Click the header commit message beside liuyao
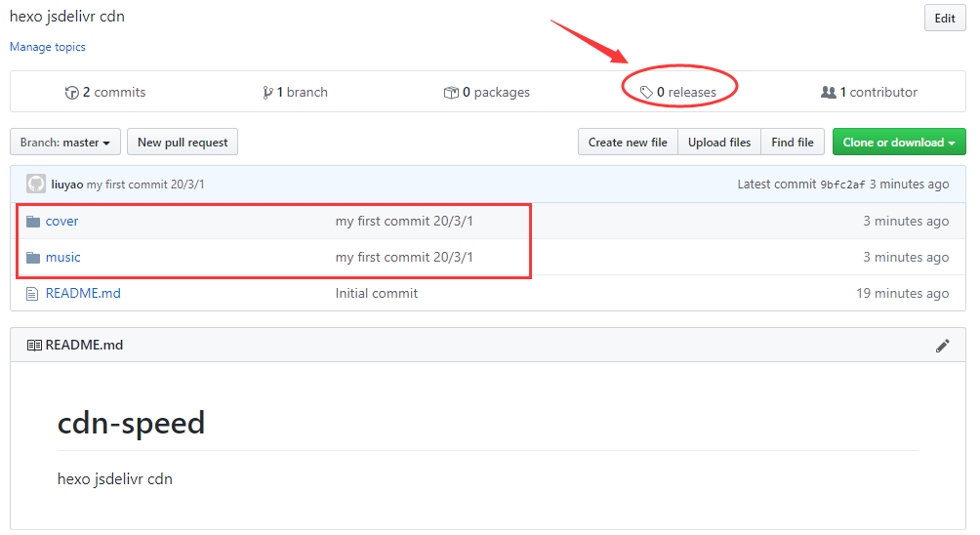The height and width of the screenshot is (535, 980). 145,185
